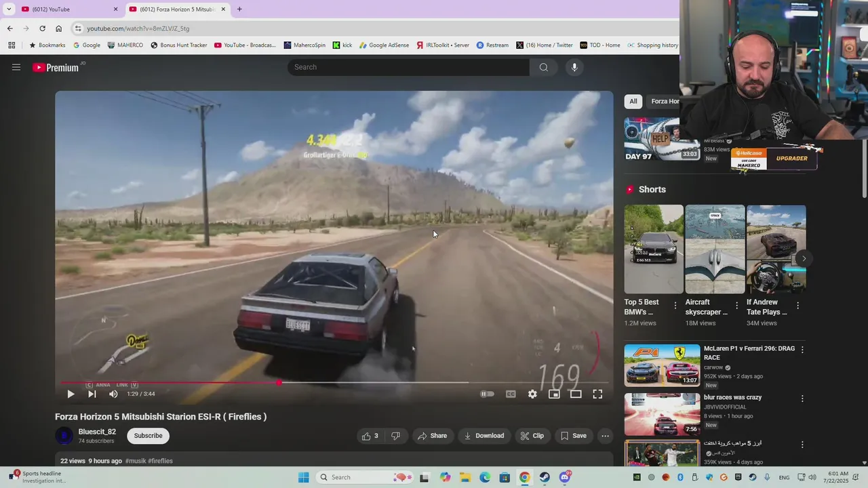Screen dimensions: 868x488
Task: Open Bluescit_82 channel name link
Action: (97, 432)
